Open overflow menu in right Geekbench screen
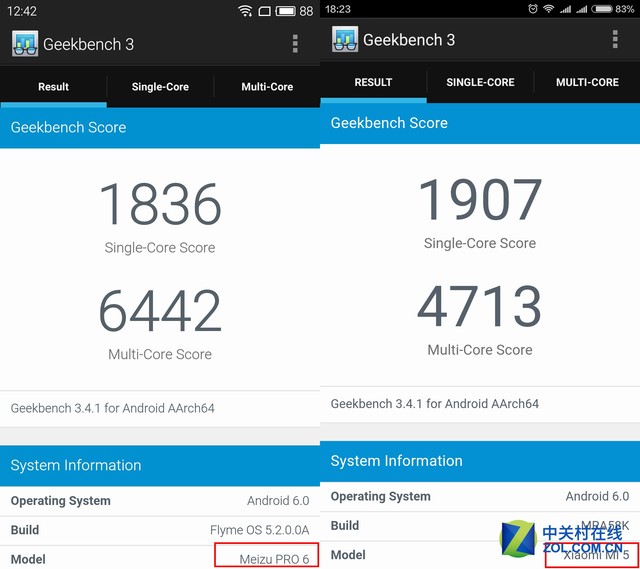This screenshot has height=569, width=640. click(x=615, y=39)
